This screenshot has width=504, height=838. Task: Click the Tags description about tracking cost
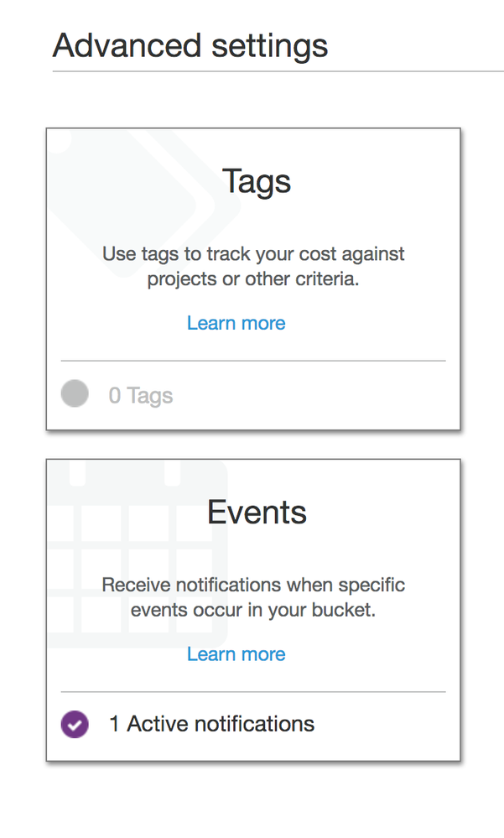click(x=253, y=266)
